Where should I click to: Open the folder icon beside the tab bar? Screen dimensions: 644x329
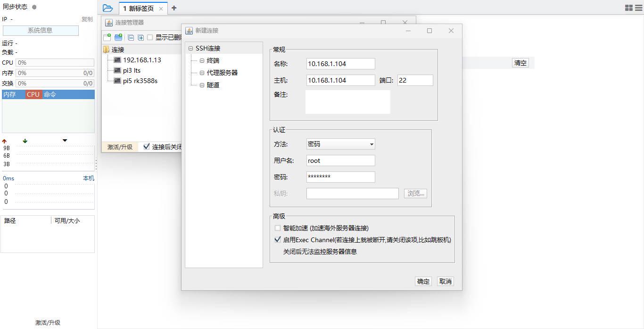(107, 8)
